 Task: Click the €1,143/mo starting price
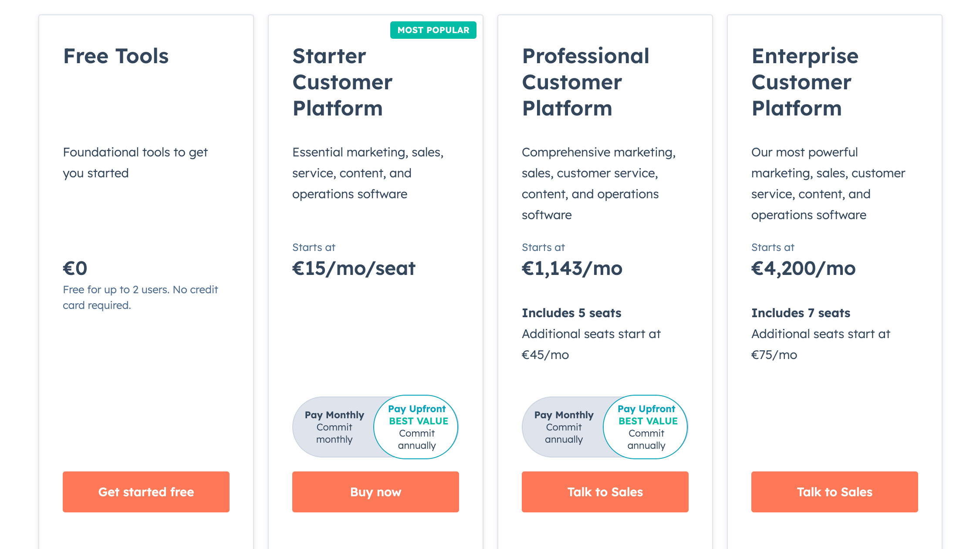pyautogui.click(x=572, y=268)
